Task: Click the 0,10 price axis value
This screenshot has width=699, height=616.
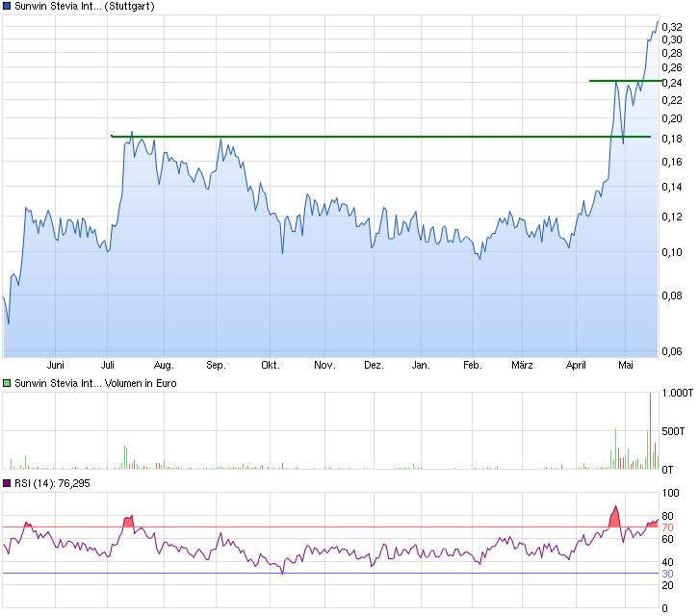Action: point(672,252)
